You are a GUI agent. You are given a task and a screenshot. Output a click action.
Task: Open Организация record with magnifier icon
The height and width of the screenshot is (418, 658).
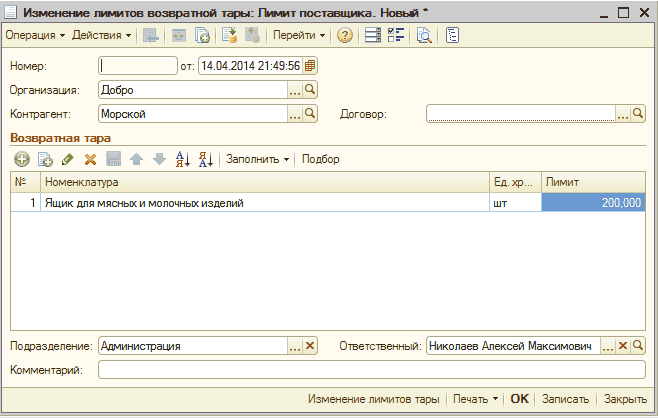(310, 90)
